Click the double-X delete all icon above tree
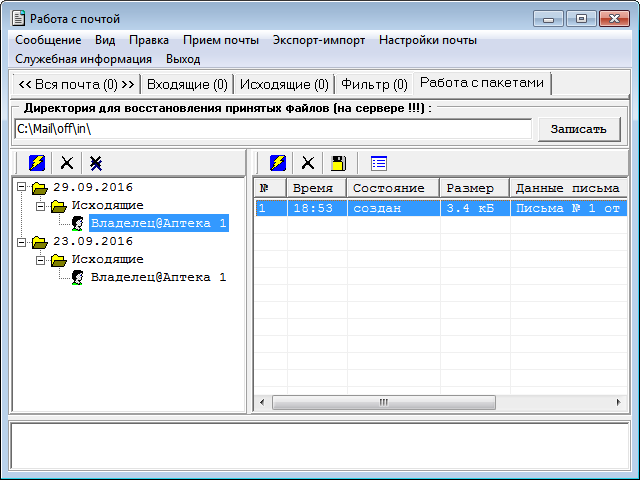This screenshot has width=640, height=480. pos(96,163)
